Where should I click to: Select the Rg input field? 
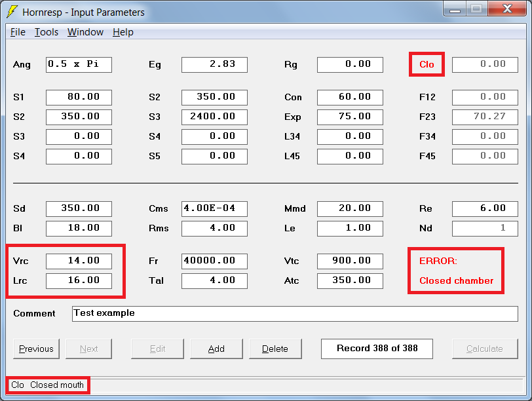click(x=350, y=64)
